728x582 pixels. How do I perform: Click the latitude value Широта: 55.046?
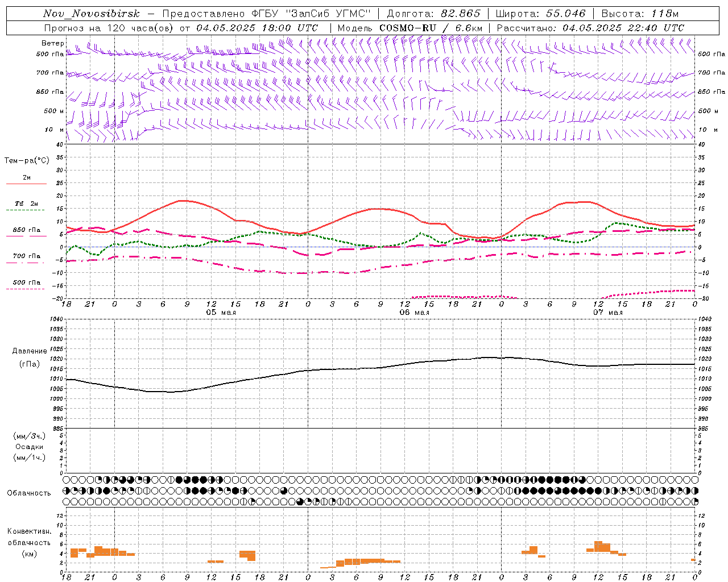click(541, 14)
